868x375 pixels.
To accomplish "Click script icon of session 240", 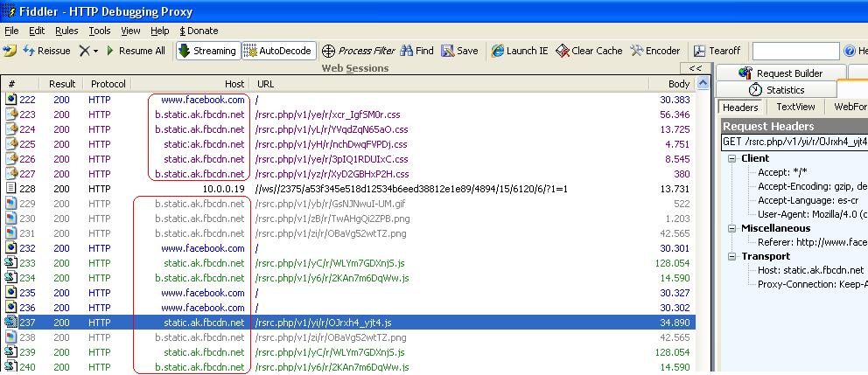I will [11, 367].
